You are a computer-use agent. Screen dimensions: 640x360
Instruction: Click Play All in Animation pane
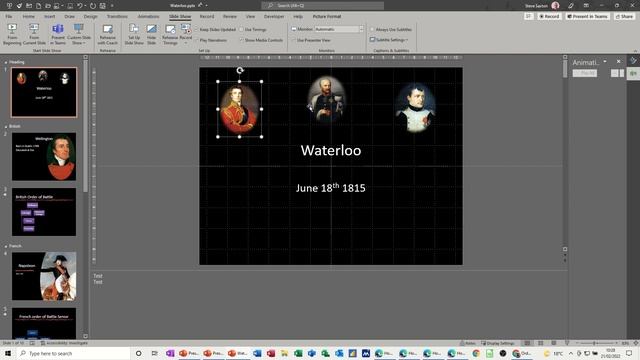point(585,73)
